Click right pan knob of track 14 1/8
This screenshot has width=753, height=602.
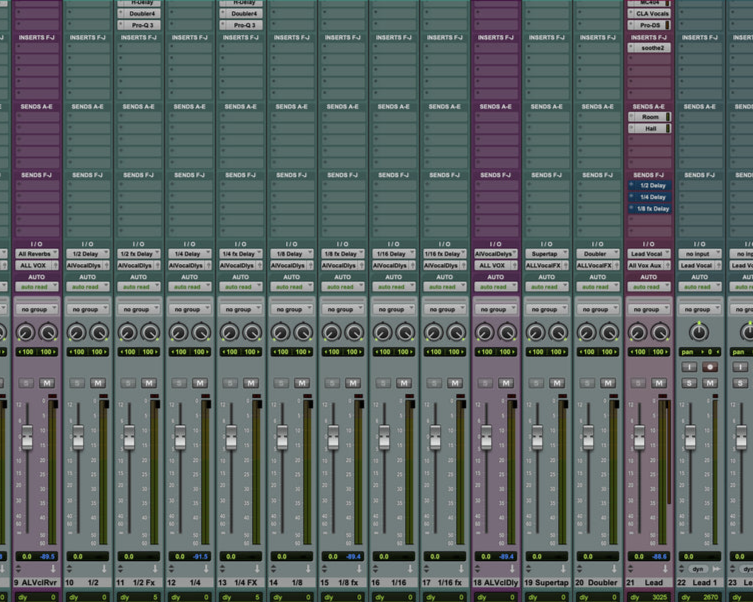[303, 332]
